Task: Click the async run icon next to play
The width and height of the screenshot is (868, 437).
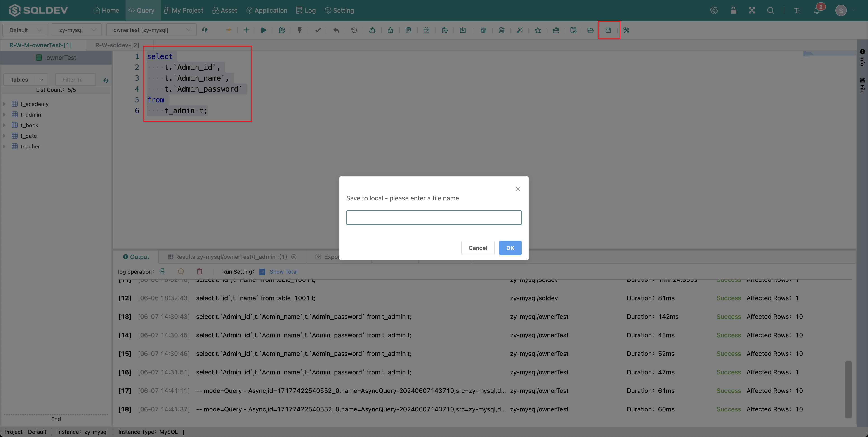Action: coord(282,30)
